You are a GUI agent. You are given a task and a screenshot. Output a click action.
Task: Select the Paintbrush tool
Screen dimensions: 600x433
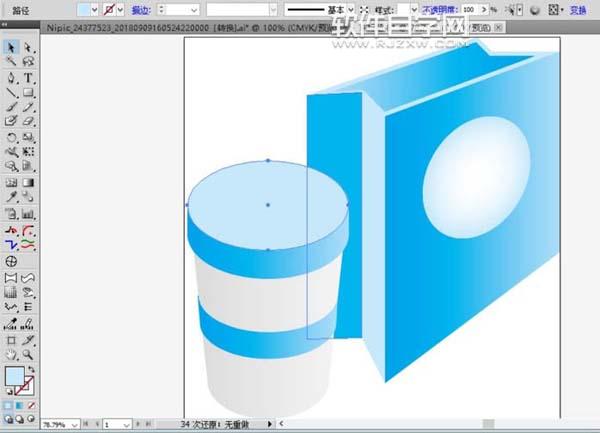11,107
